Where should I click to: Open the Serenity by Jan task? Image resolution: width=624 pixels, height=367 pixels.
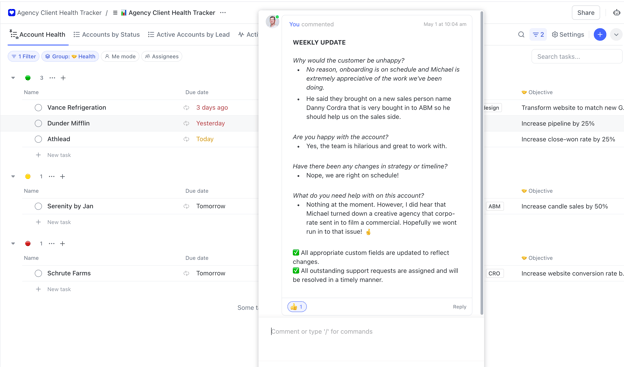[x=70, y=206]
